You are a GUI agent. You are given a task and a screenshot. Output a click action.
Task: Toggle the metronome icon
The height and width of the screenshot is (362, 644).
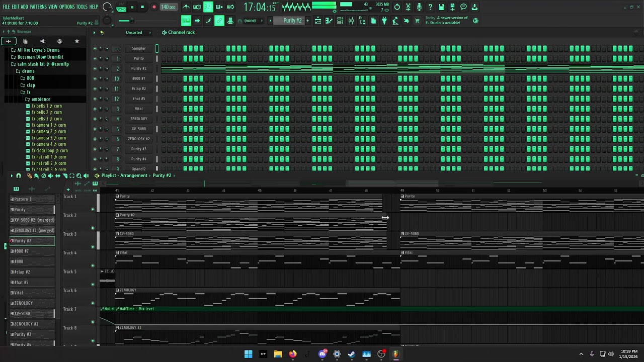[186, 7]
